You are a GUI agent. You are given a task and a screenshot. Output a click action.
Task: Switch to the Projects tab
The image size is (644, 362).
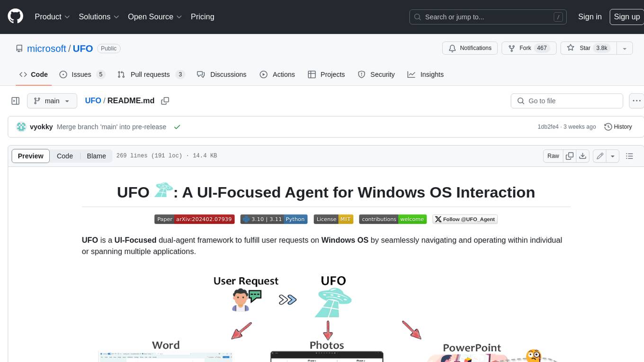[326, 74]
